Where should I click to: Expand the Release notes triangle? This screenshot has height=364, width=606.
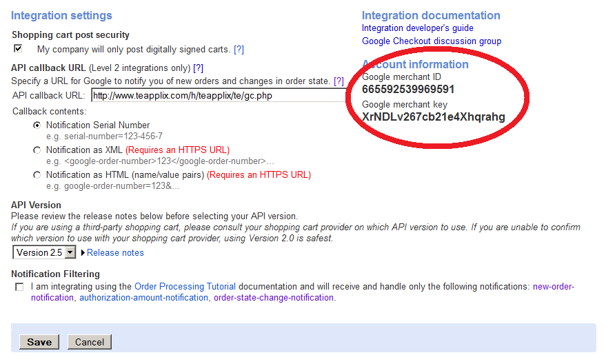point(83,253)
